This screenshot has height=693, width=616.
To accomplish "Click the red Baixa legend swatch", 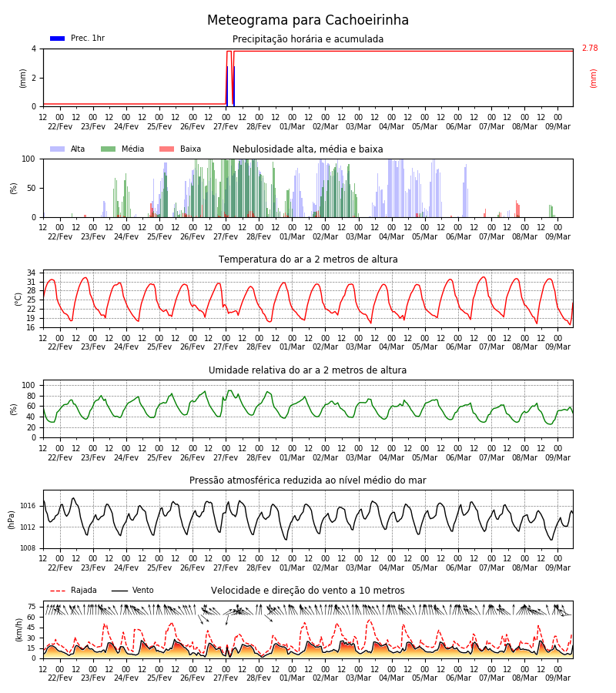I will (166, 149).
